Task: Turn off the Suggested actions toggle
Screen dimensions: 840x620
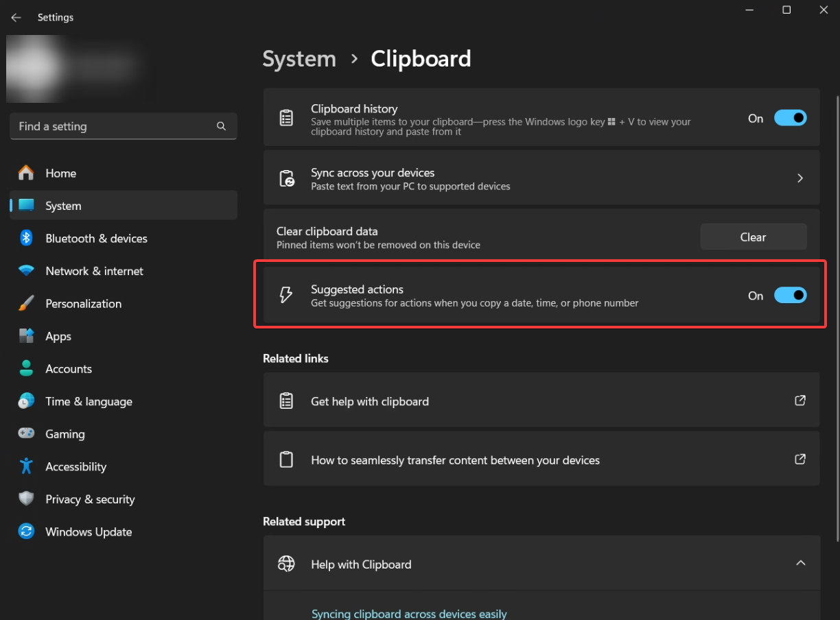Action: click(x=791, y=295)
